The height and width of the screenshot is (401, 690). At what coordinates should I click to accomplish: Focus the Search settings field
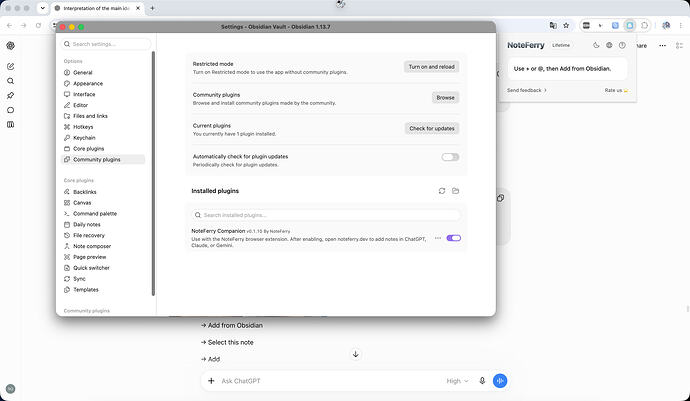pos(106,44)
